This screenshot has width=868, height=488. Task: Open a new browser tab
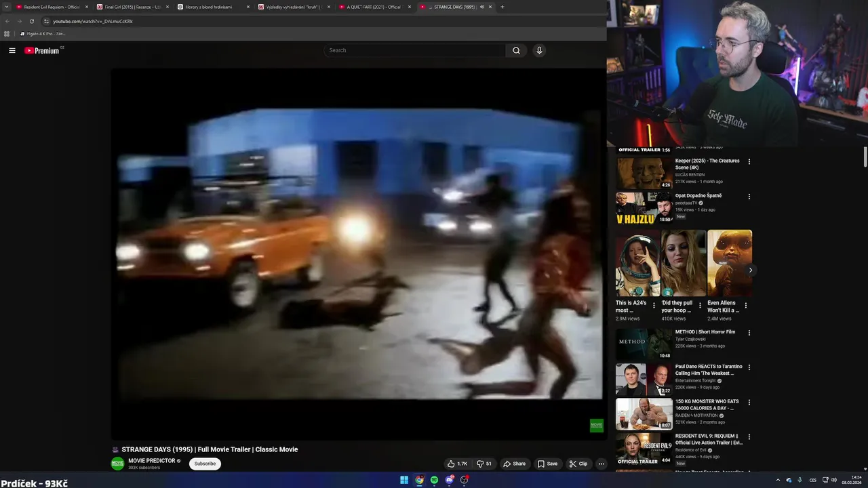502,7
